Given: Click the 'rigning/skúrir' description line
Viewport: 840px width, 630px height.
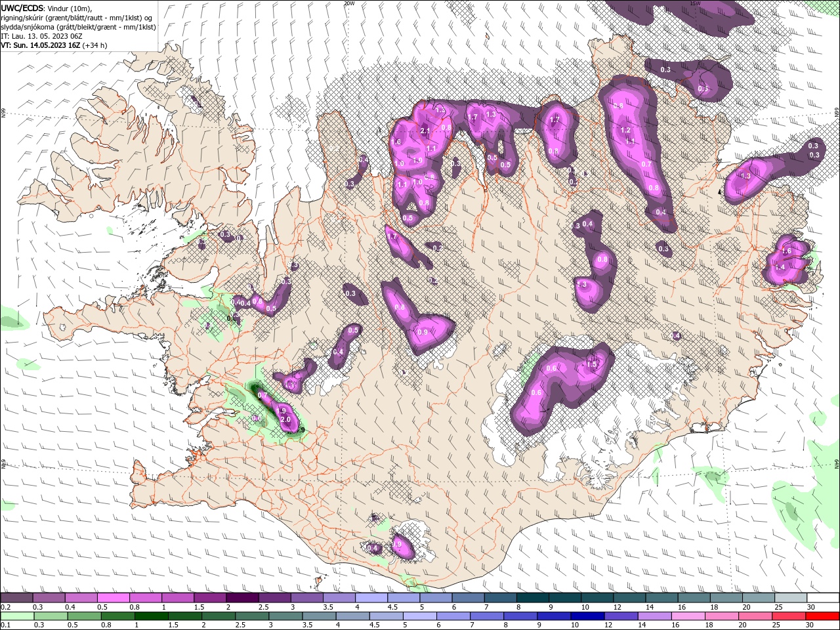Looking at the screenshot, I should (x=77, y=18).
